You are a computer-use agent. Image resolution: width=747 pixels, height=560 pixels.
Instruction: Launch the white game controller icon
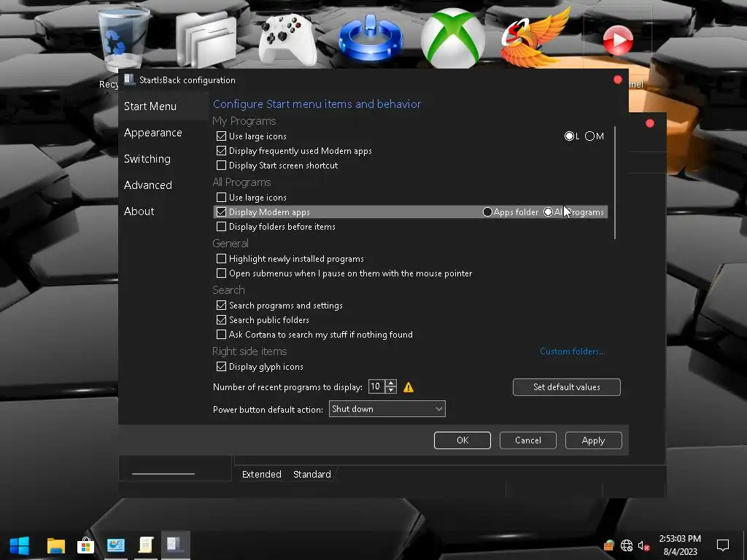[x=287, y=39]
